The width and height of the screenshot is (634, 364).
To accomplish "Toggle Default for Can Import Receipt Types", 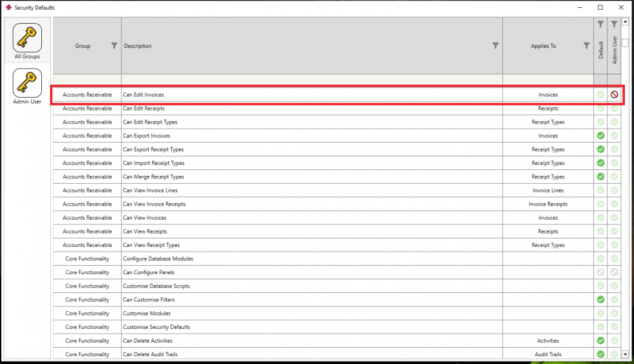I will tap(601, 163).
